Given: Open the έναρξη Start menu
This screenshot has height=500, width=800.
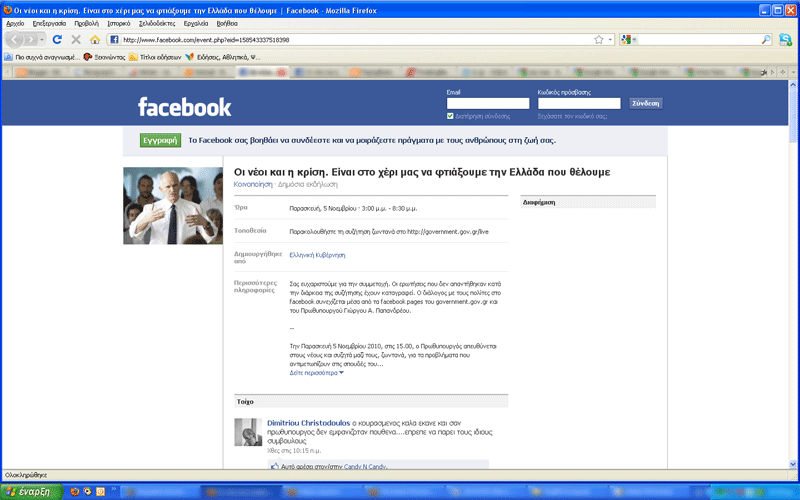Looking at the screenshot, I should pos(31,492).
